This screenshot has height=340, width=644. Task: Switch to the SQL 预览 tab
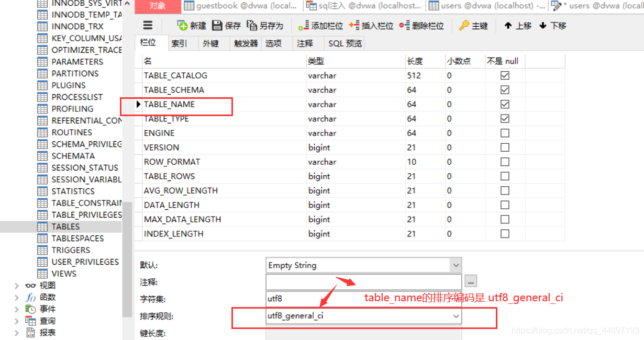click(x=345, y=43)
